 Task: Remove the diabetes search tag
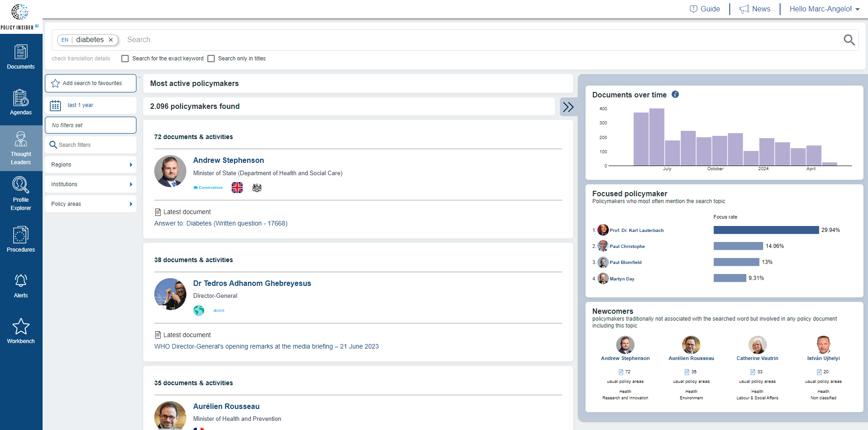coord(111,40)
